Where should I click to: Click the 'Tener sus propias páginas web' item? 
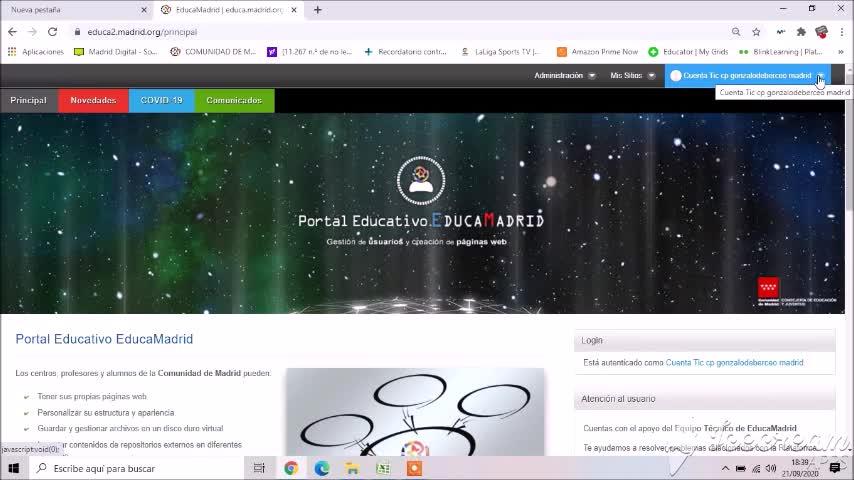(92, 397)
